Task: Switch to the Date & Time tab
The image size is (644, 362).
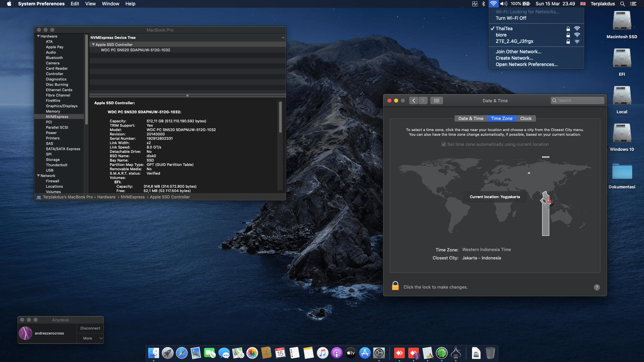Action: pyautogui.click(x=471, y=118)
